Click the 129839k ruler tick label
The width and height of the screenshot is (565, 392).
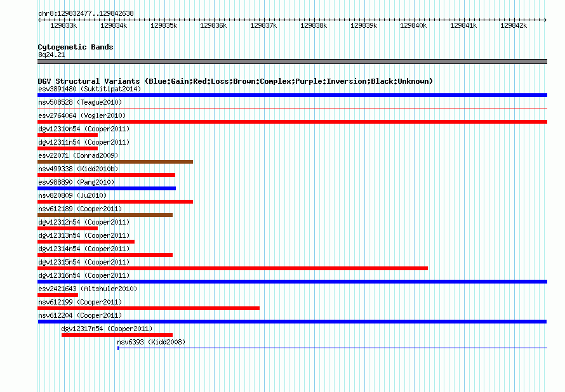point(364,25)
